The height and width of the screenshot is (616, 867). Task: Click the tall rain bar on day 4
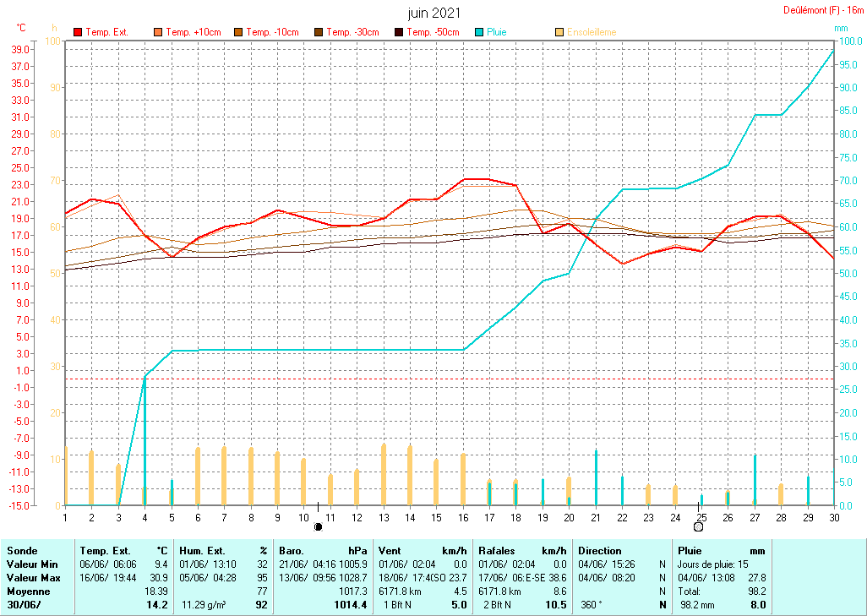click(x=144, y=439)
